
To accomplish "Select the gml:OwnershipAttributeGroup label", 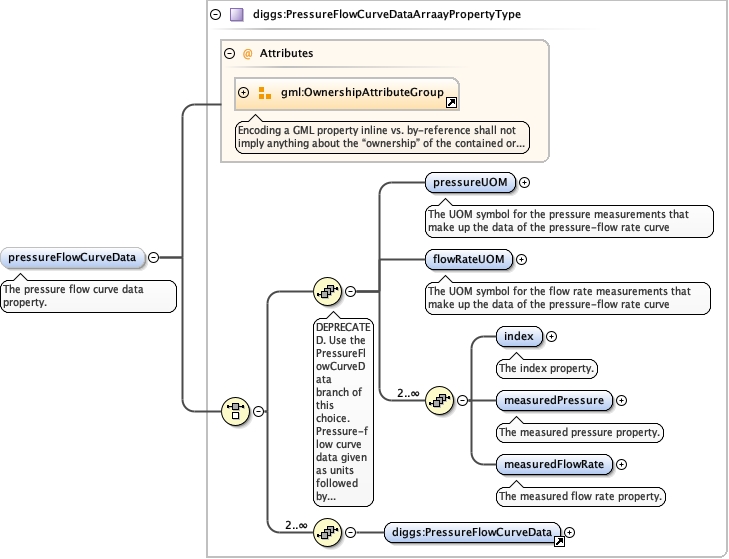I will 362,93.
